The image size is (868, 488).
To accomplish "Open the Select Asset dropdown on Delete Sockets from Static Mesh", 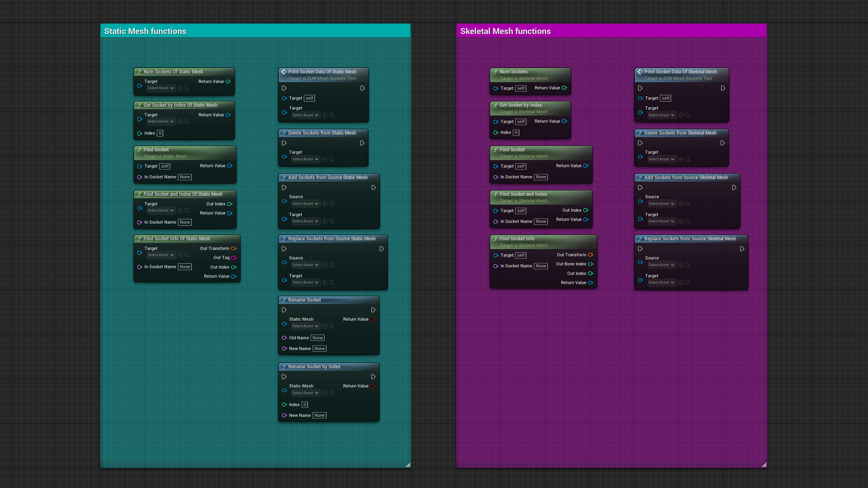I will pyautogui.click(x=305, y=159).
